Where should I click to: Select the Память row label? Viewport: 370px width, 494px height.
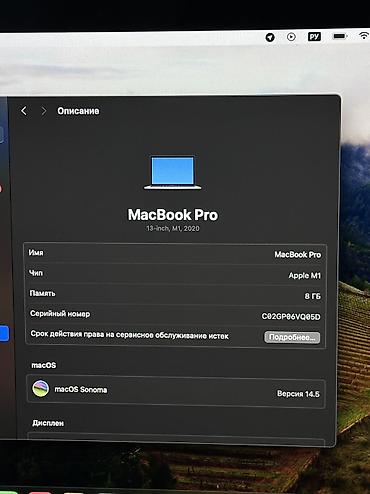click(42, 293)
